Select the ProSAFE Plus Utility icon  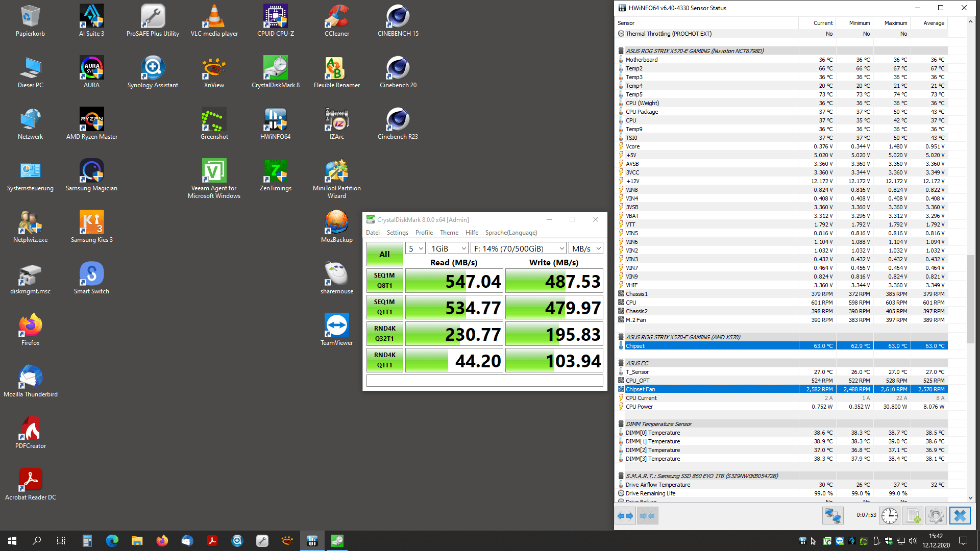click(153, 21)
